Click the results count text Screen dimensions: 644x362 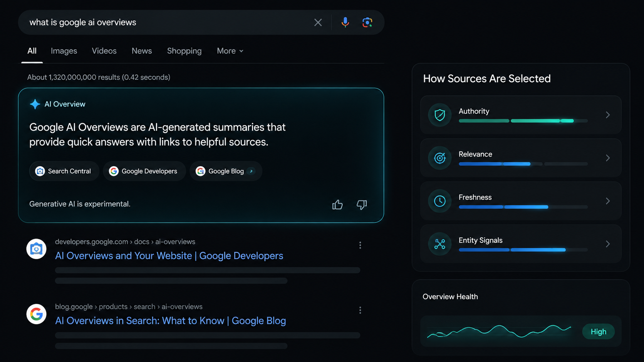[99, 77]
